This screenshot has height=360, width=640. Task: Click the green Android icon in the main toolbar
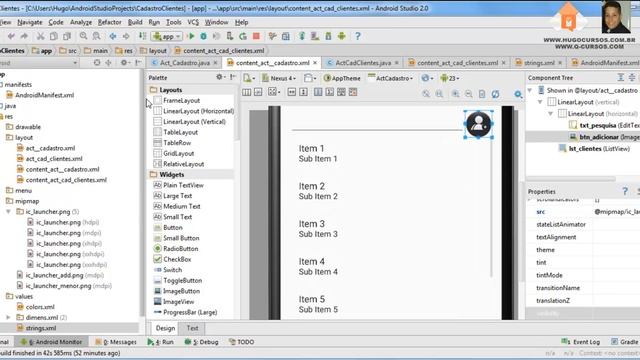342,36
